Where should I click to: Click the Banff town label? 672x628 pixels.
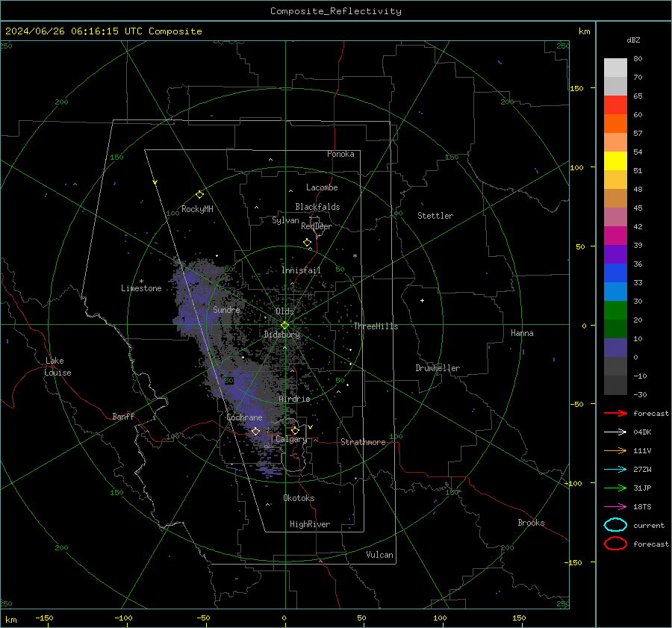click(123, 416)
